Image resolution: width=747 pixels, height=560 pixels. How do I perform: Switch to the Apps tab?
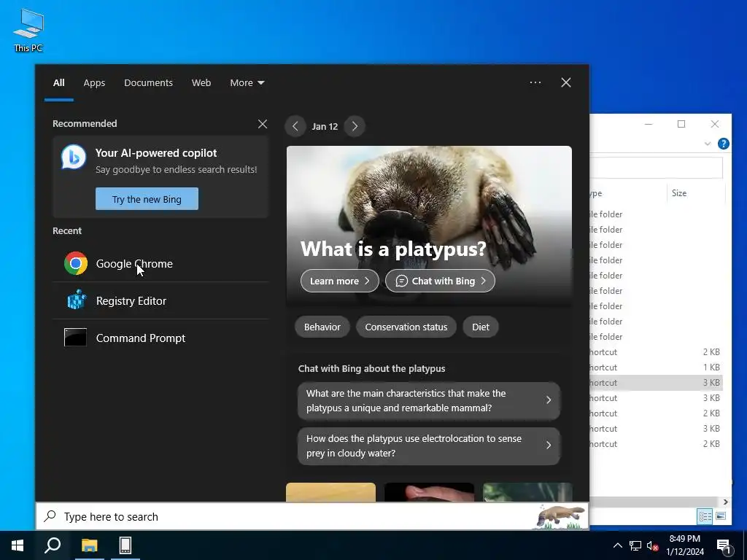(x=94, y=83)
